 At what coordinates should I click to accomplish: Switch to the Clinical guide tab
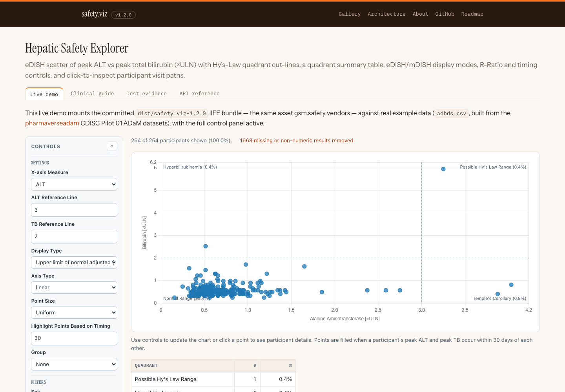tap(92, 94)
